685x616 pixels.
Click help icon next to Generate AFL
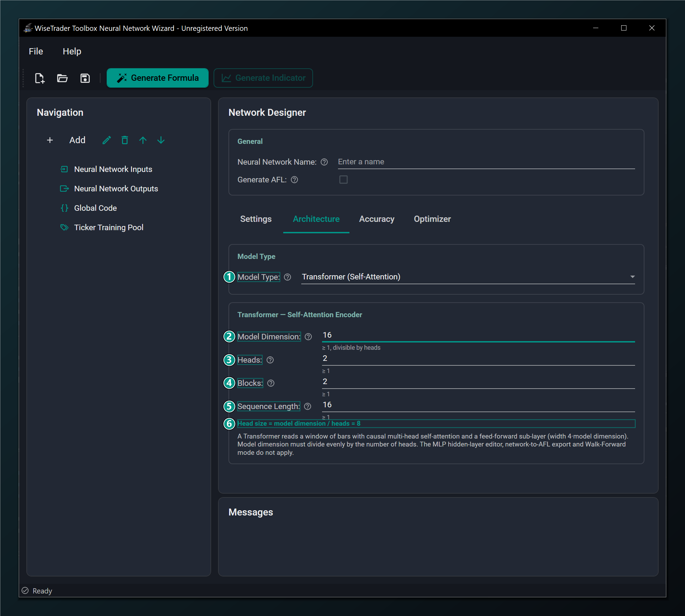click(x=294, y=180)
